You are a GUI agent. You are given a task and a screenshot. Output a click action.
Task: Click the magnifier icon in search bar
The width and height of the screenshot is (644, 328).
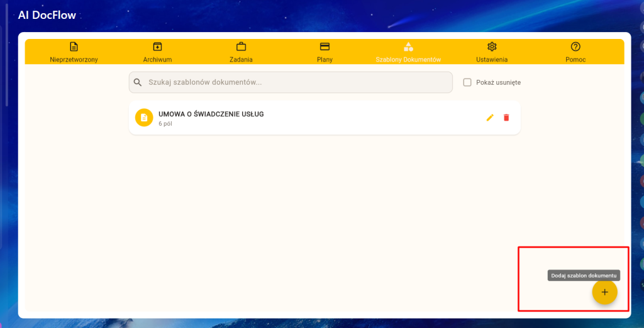pos(138,82)
